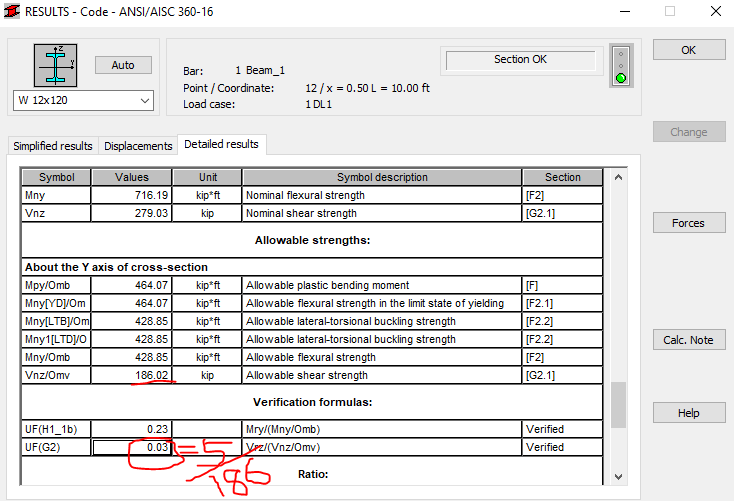Close the RESULTS dialog window
Screen dimensions: 734x501
click(x=716, y=11)
